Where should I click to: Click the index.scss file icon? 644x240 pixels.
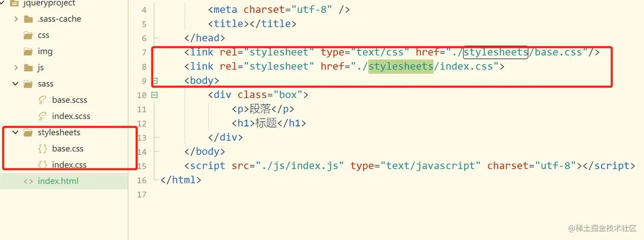coord(43,116)
